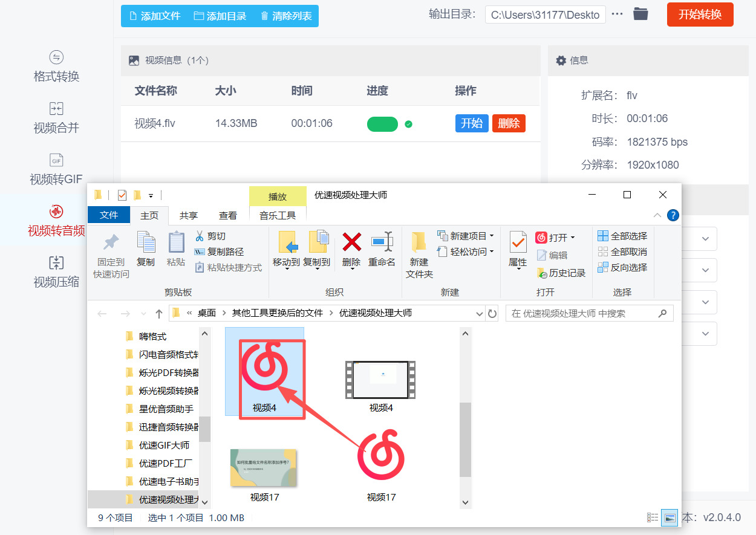Screen dimensions: 756x535
Task: Open the breadcrumb path dropdown arrow
Action: coord(478,313)
